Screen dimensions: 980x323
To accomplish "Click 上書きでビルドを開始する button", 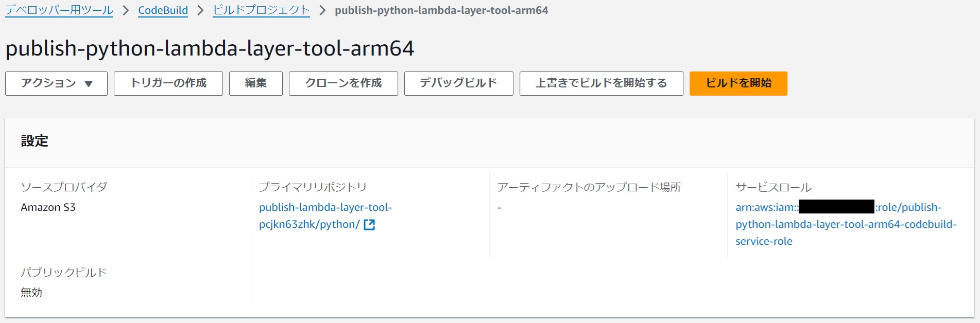I will pos(601,83).
